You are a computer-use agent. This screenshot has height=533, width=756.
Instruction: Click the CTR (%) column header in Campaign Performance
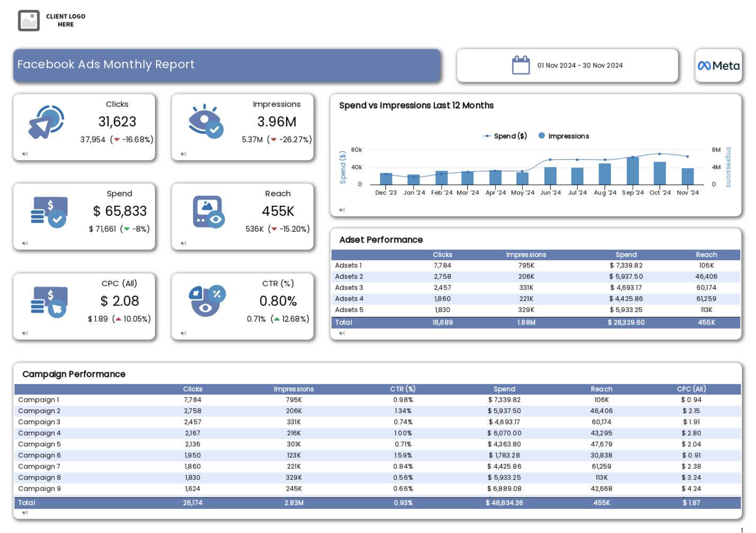click(402, 389)
